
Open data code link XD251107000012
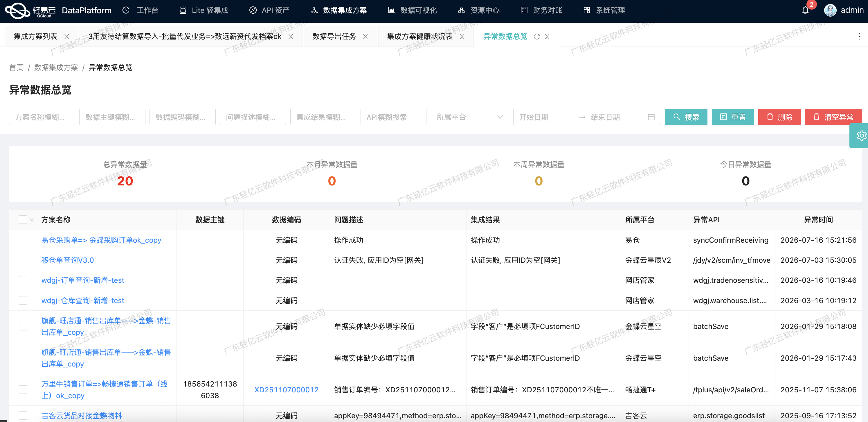(286, 390)
